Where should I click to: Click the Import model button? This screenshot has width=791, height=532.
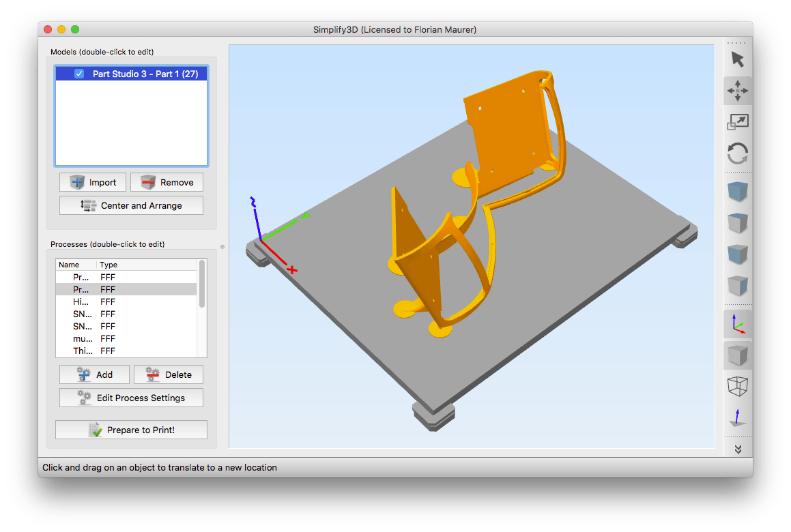93,182
